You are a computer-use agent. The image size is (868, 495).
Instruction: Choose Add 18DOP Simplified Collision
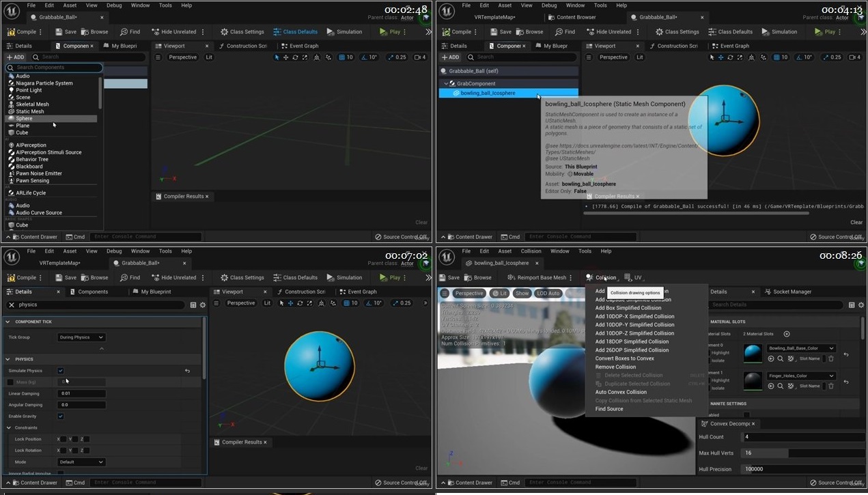click(x=632, y=341)
